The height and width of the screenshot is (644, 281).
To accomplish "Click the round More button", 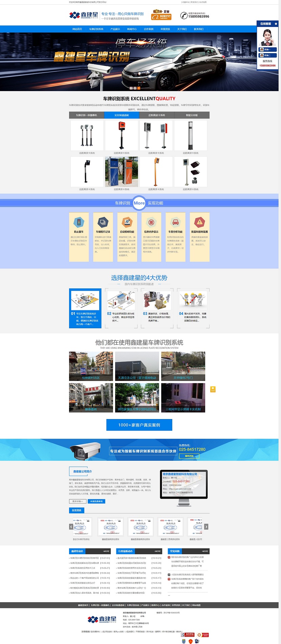I will click(139, 203).
